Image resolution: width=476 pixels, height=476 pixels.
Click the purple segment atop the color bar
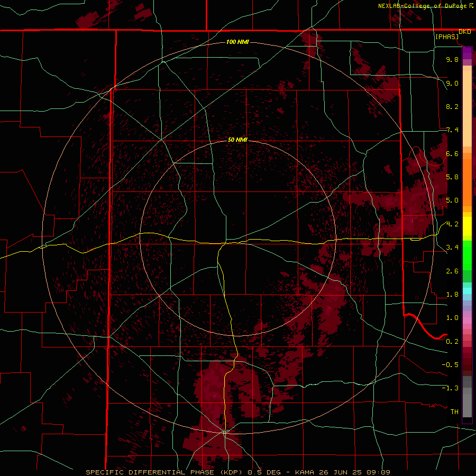click(x=467, y=53)
